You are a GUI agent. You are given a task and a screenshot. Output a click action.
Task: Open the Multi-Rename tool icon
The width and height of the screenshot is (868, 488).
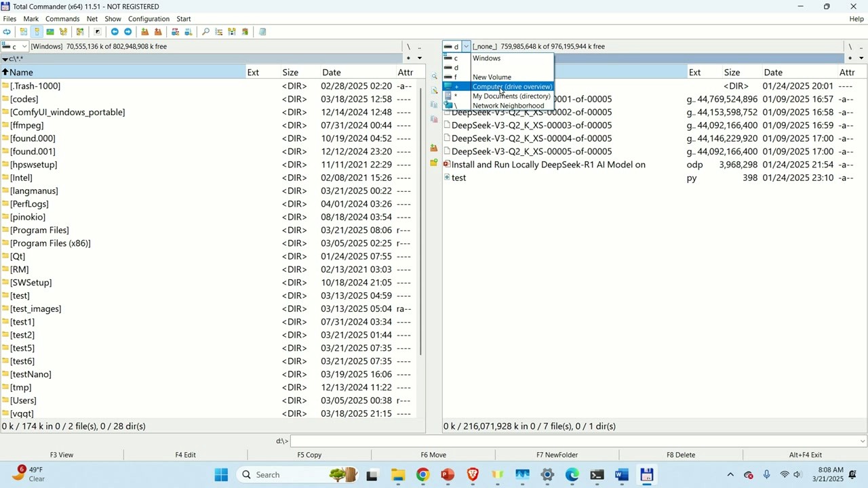[218, 32]
